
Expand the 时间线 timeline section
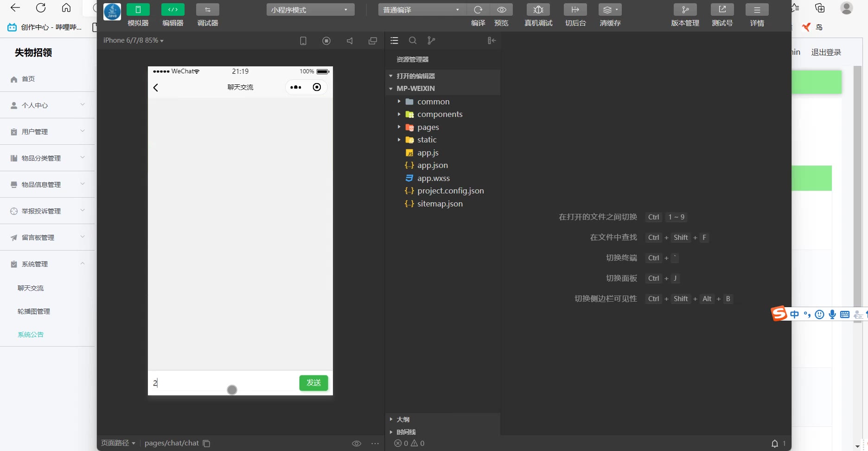click(443, 432)
